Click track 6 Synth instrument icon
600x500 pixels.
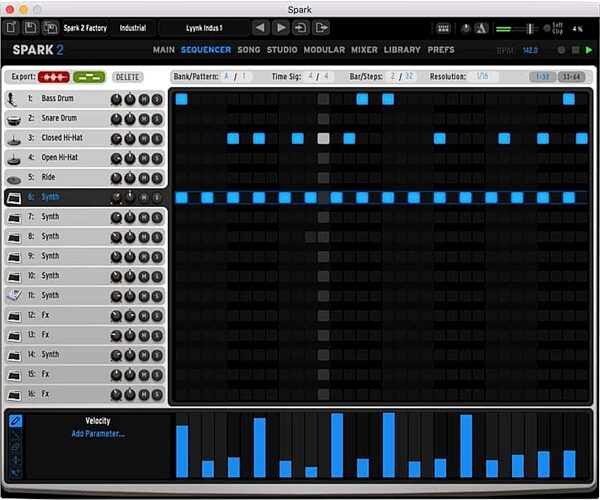[x=14, y=198]
